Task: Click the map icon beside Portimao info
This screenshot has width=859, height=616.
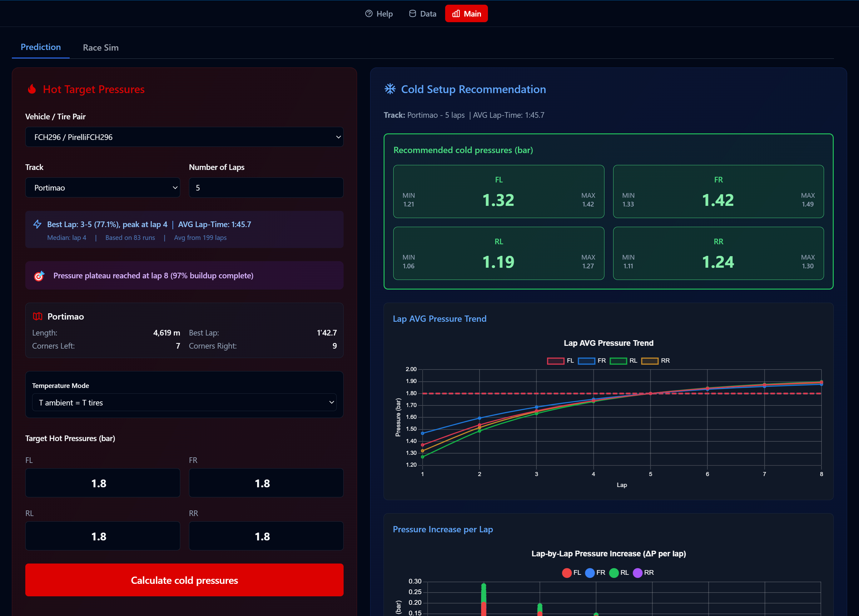Action: [37, 316]
